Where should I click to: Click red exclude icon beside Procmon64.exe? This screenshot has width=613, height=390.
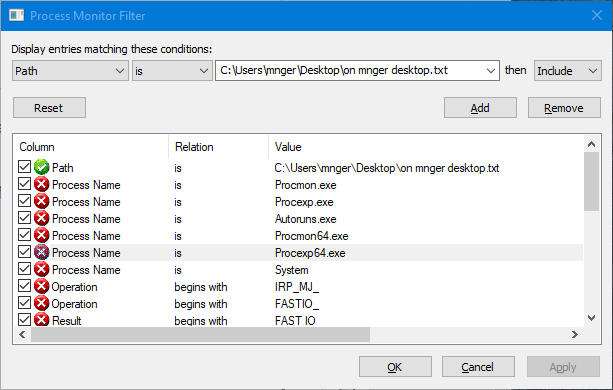(x=41, y=236)
